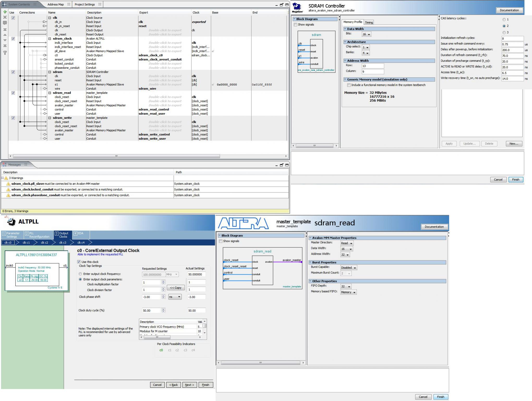
Task: Click the Row address width input field
Action: point(373,66)
